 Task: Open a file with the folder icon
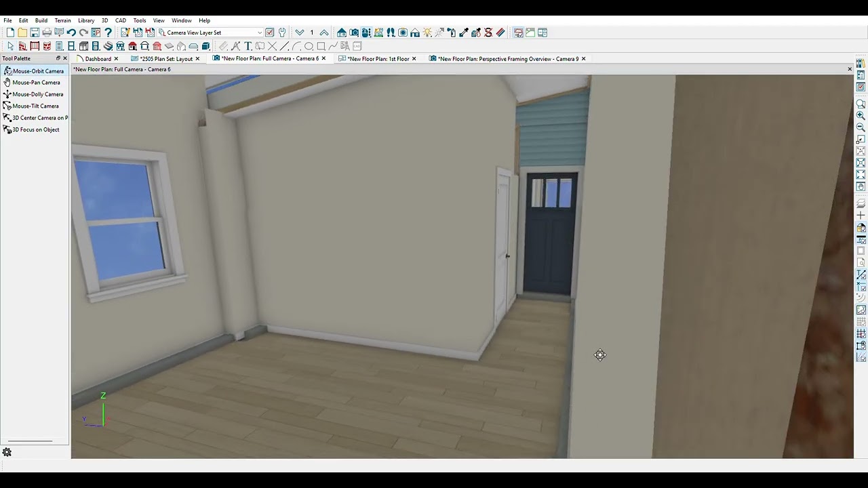pyautogui.click(x=22, y=33)
